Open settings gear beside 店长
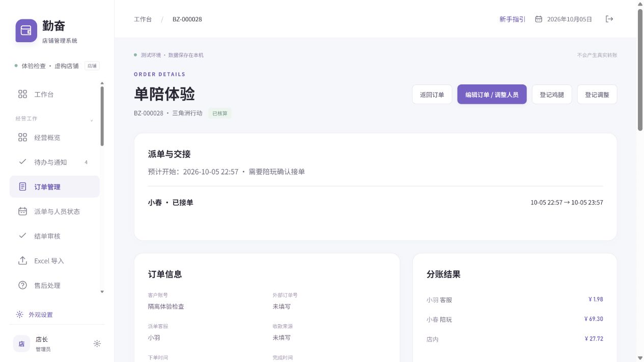Screen dimensions: 644x362 (x=97, y=344)
